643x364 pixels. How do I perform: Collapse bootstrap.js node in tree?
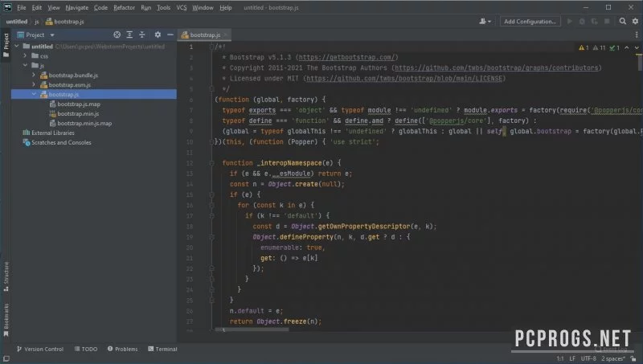[34, 94]
